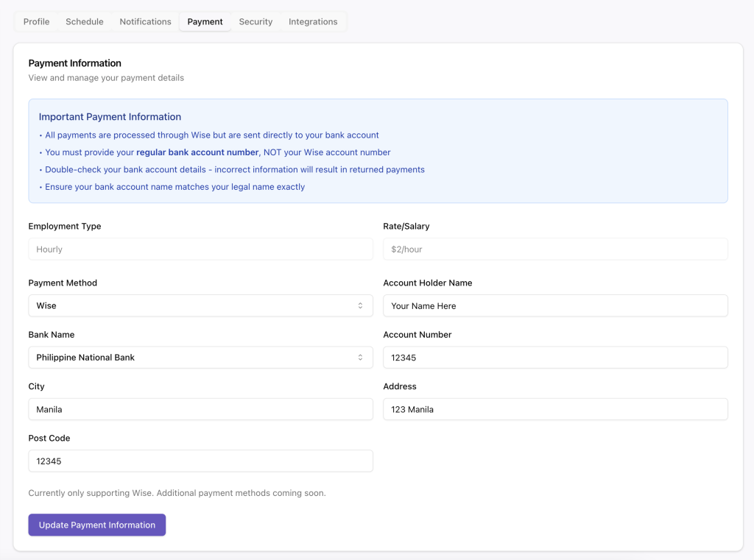Screen dimensions: 754x560
Task: Click into the City field containing Manila
Action: (x=200, y=409)
